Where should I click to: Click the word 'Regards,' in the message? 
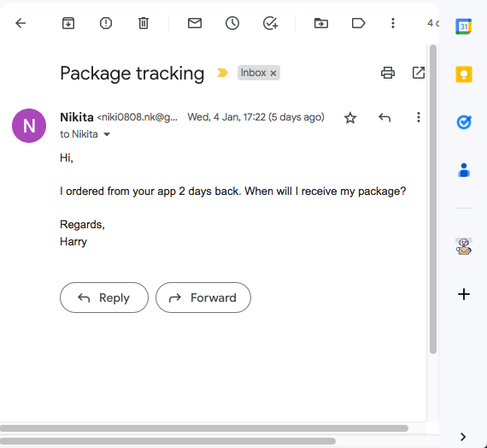pos(82,225)
